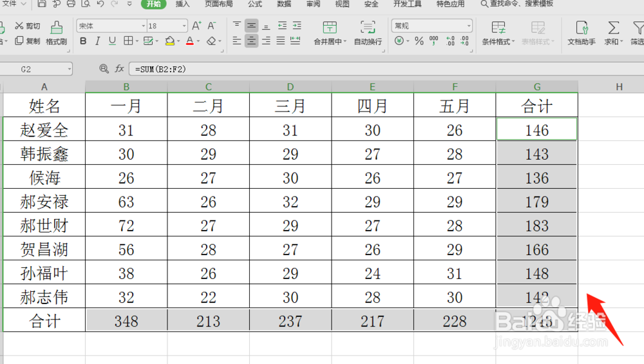This screenshot has width=644, height=364.
Task: Apply percent style with the % icon
Action: click(x=419, y=41)
